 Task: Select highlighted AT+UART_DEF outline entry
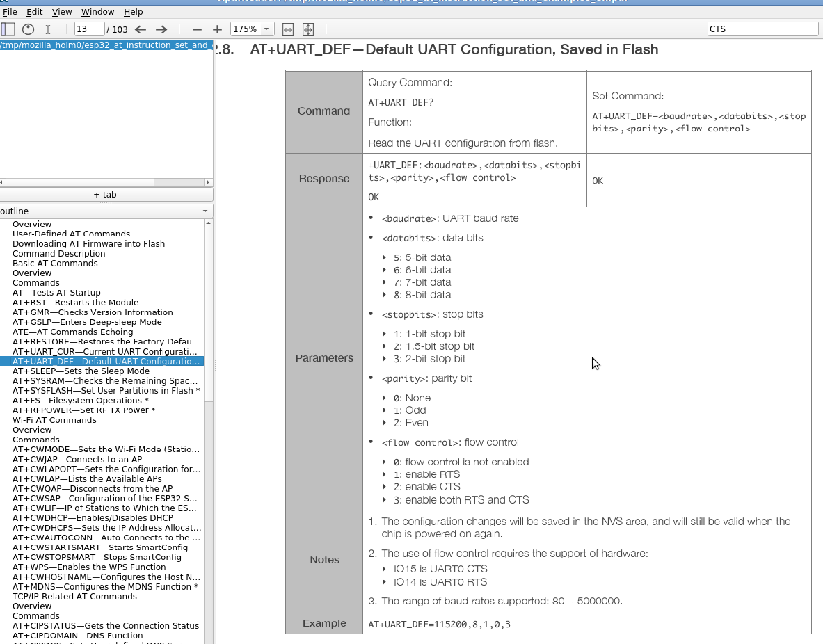coord(106,361)
